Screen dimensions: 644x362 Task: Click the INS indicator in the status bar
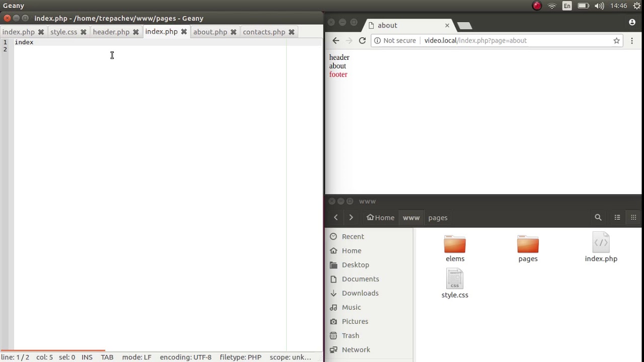point(87,357)
